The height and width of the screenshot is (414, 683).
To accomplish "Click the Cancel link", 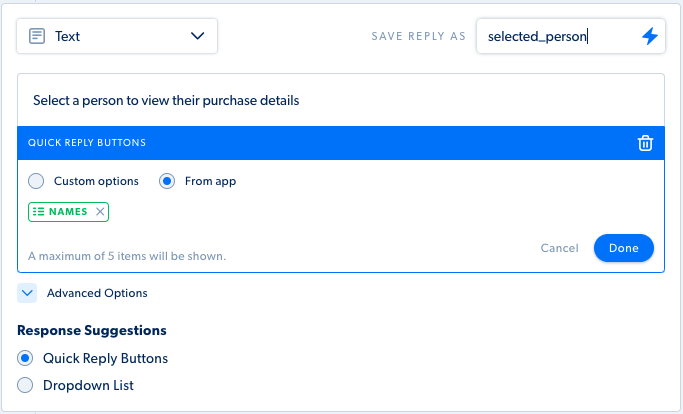I will pos(559,248).
